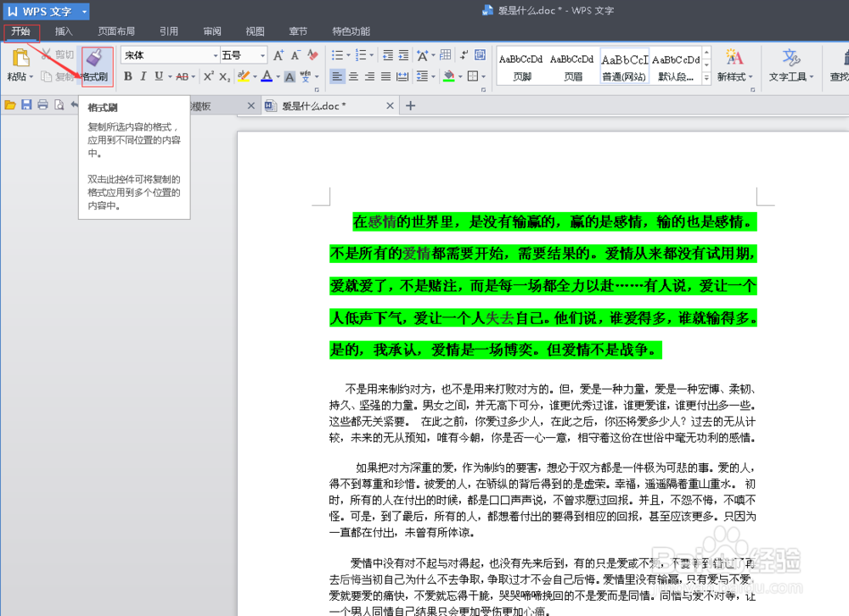Screen dimensions: 849x616
Task: Open the 新样式 (New Style) tool
Action: click(734, 65)
